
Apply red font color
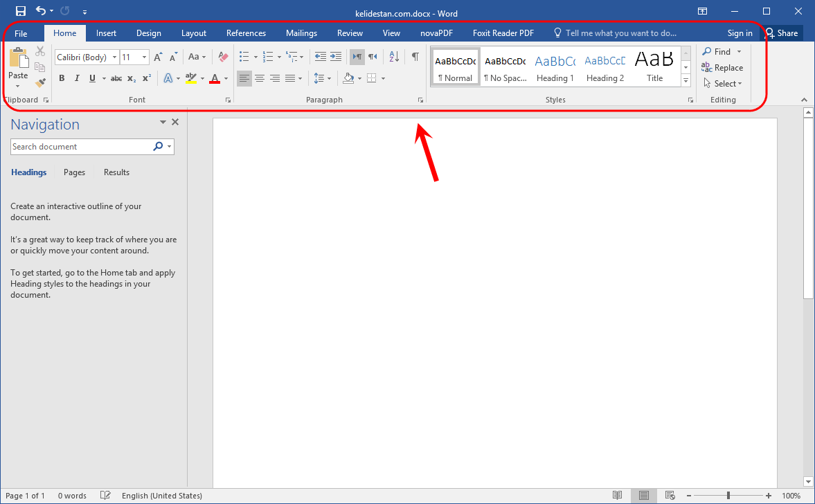coord(215,78)
